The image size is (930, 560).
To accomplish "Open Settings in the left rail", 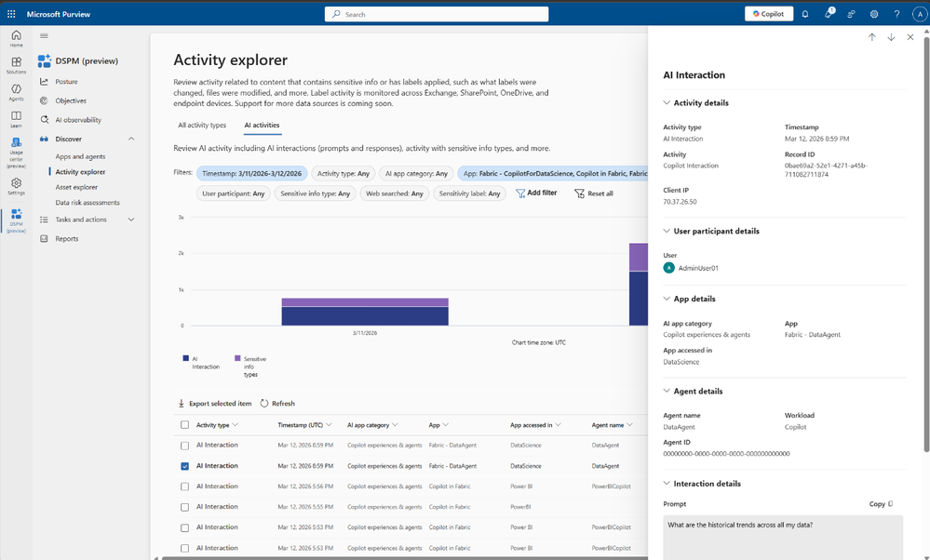I will click(x=16, y=187).
